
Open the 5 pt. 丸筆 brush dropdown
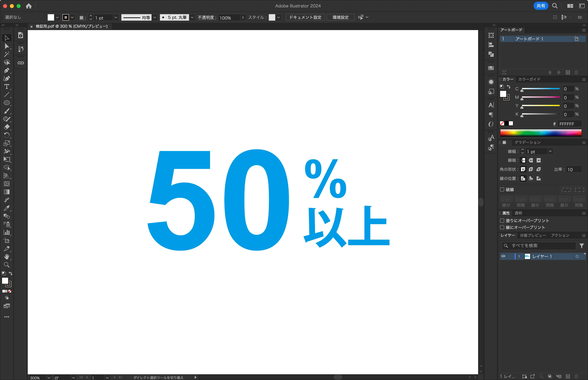(x=192, y=17)
